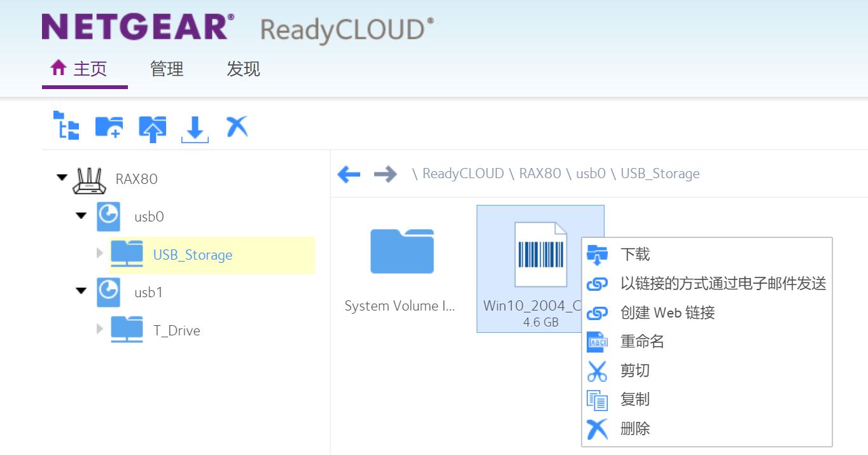Select RAX80 label in the tree

(x=136, y=179)
